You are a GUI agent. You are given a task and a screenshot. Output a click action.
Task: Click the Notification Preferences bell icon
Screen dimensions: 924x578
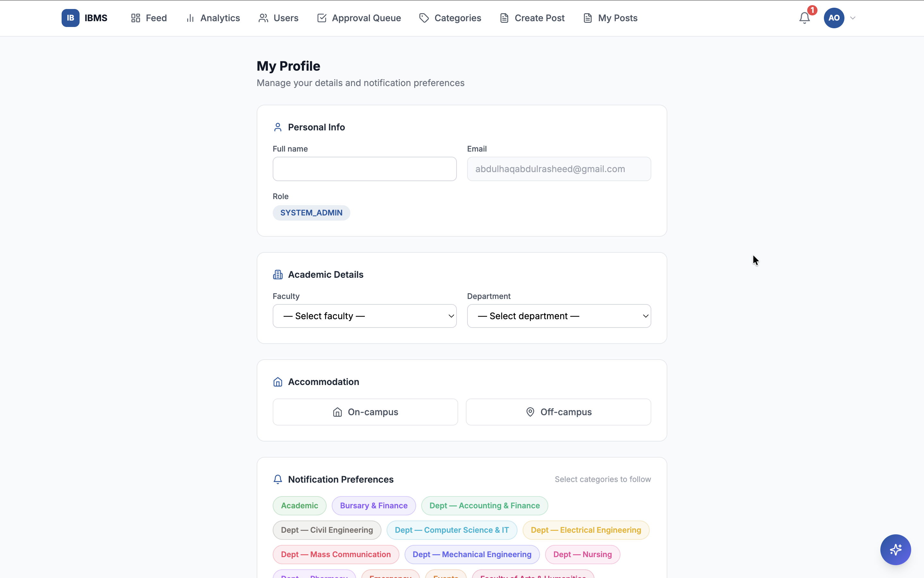click(278, 479)
